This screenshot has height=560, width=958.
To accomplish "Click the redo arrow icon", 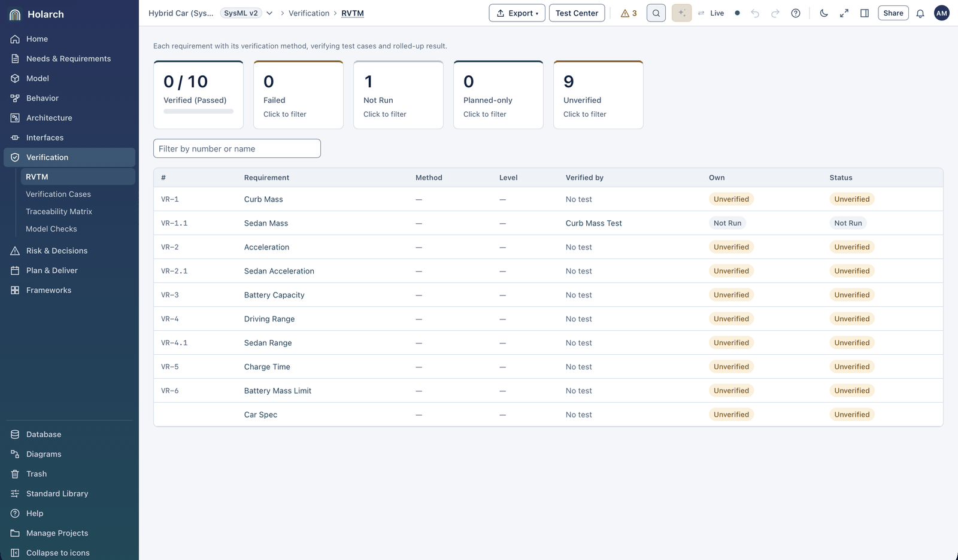I will [x=775, y=13].
